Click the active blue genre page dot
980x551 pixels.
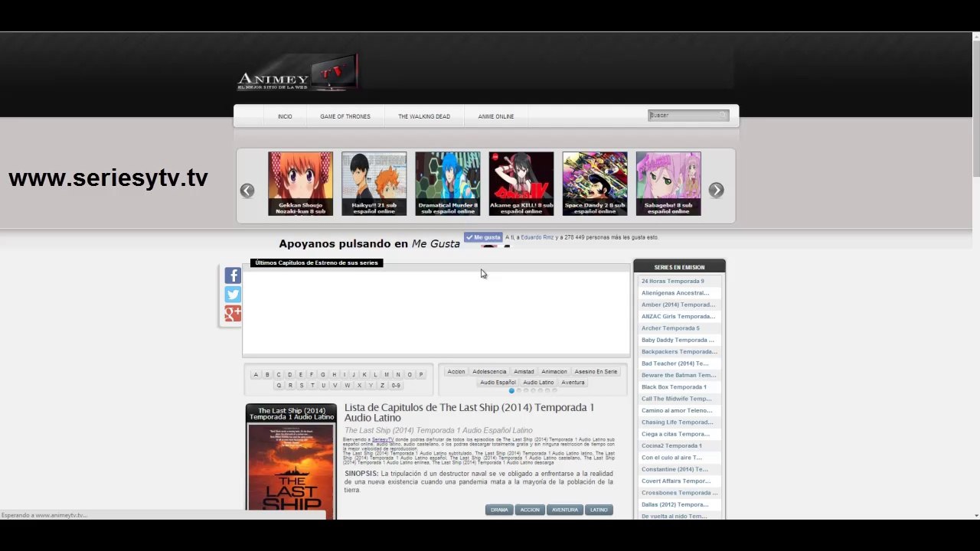tap(511, 391)
